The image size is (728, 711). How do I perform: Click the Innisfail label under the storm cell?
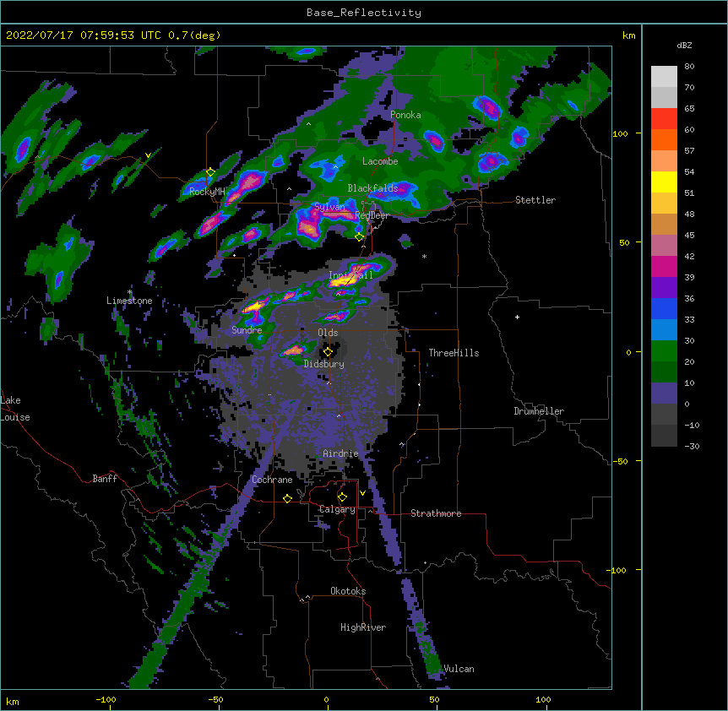(351, 275)
